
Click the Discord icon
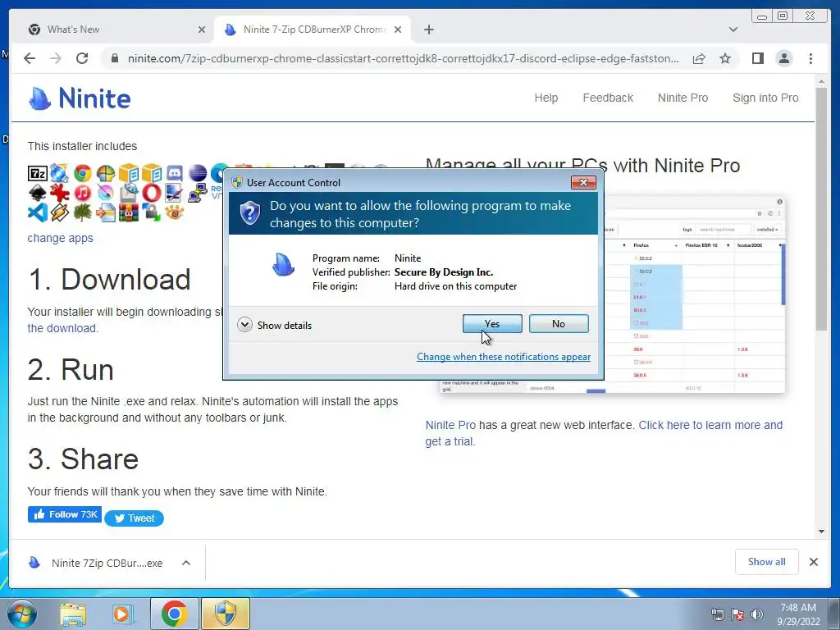pos(175,173)
